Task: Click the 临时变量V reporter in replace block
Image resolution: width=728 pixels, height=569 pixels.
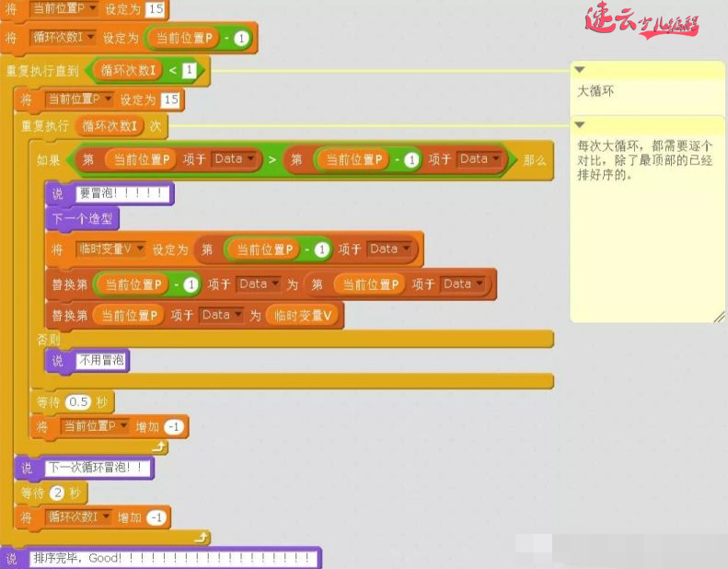Action: pos(303,315)
